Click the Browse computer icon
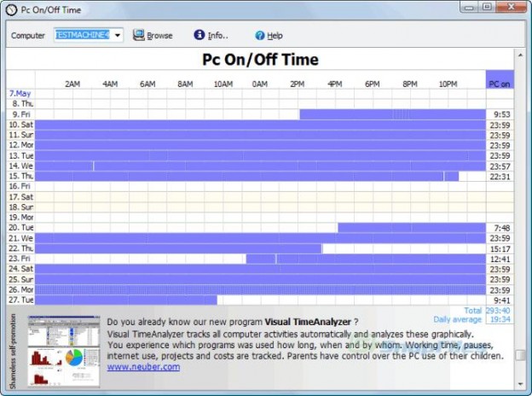Screen dimensions: 532x396 point(138,35)
